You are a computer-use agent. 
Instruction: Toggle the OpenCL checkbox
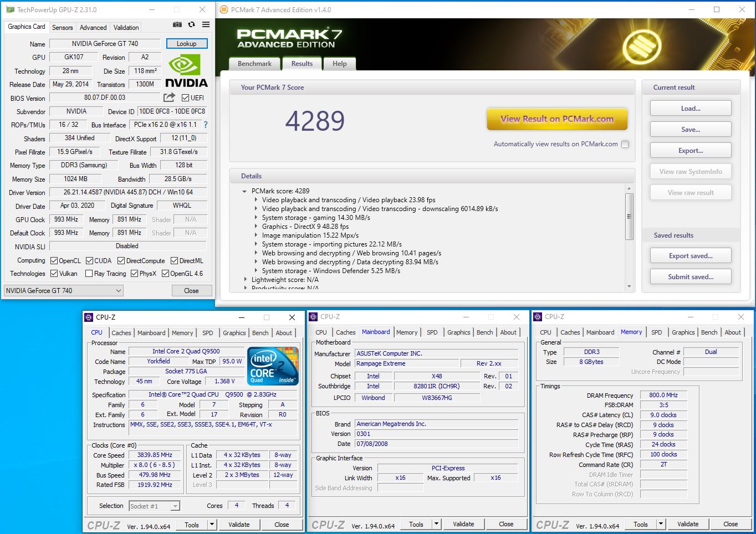click(54, 261)
